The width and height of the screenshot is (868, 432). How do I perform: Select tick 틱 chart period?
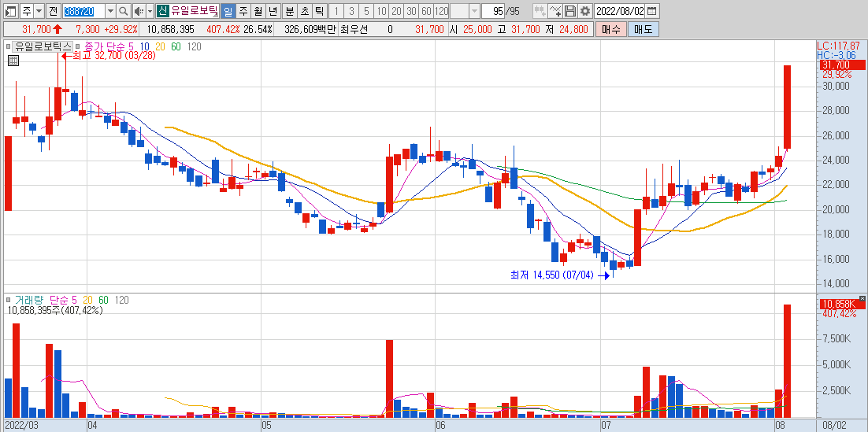(319, 11)
